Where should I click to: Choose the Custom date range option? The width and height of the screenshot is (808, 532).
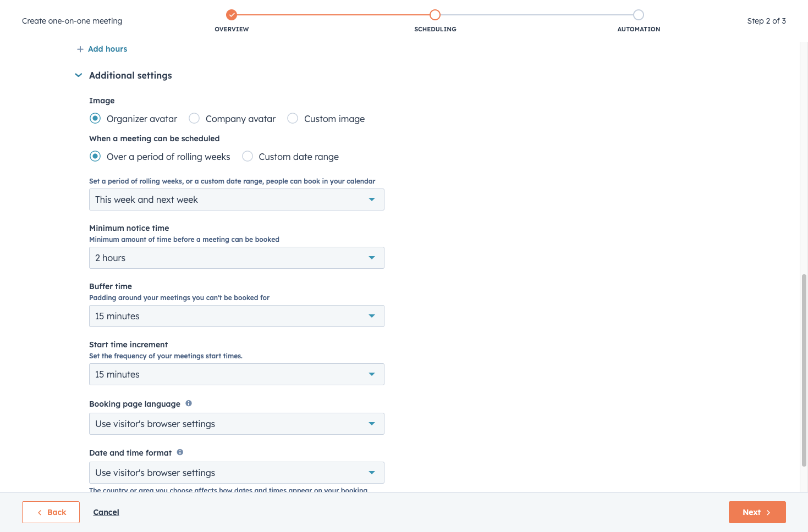click(248, 156)
